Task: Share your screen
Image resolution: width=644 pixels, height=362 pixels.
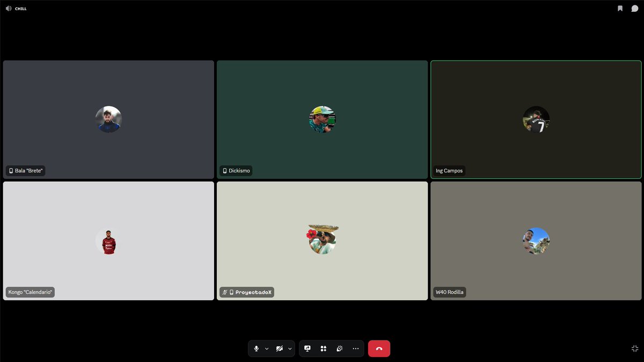Action: [308, 349]
